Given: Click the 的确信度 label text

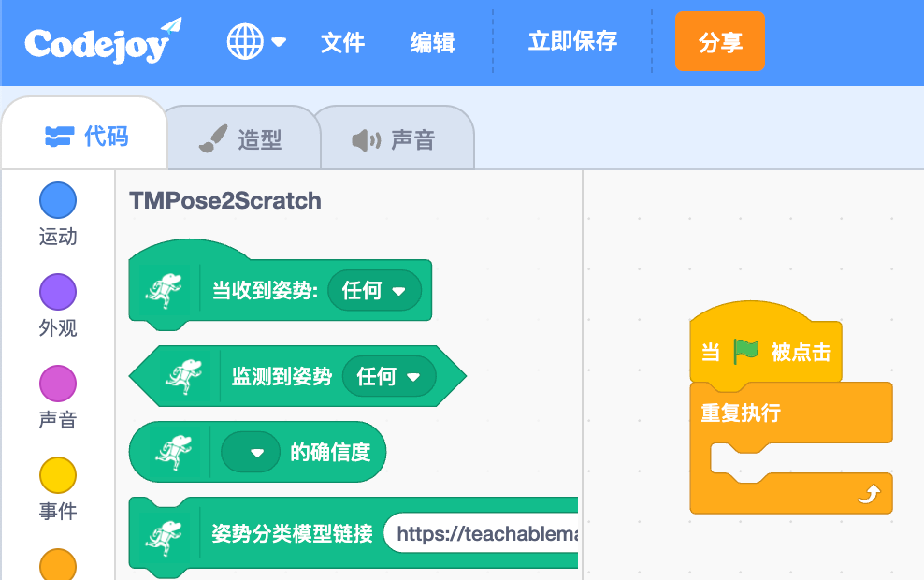Looking at the screenshot, I should point(330,452).
